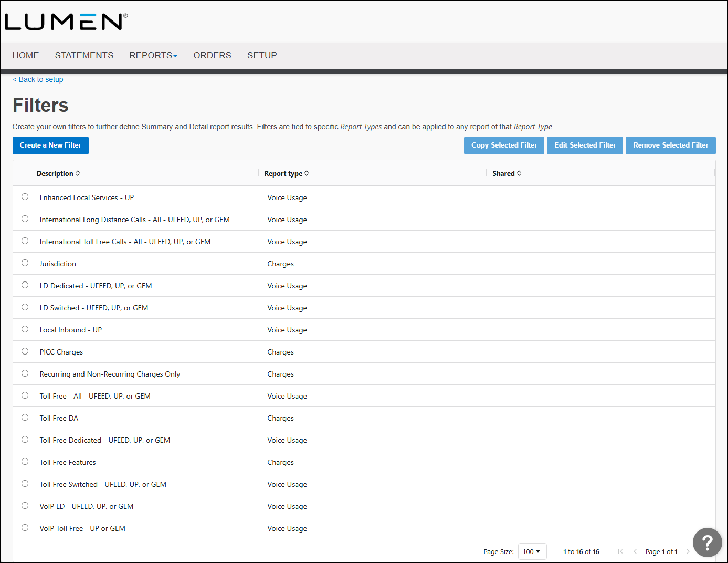This screenshot has width=728, height=563.
Task: Go to first page pagination icon
Action: pyautogui.click(x=620, y=551)
